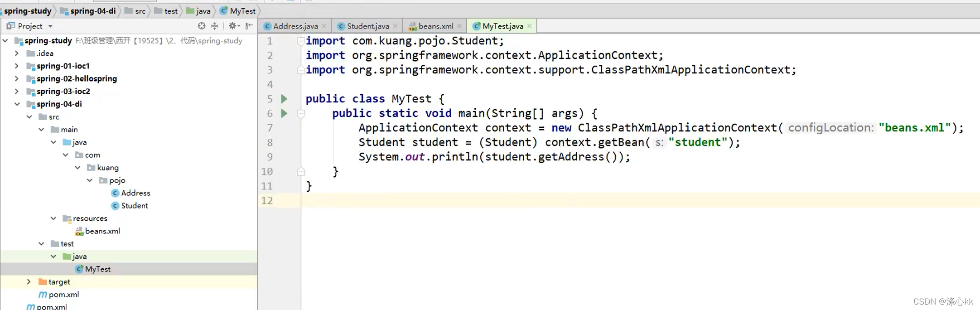Click spring-study breadcrumb
Screen dimensions: 980x310
(28, 11)
